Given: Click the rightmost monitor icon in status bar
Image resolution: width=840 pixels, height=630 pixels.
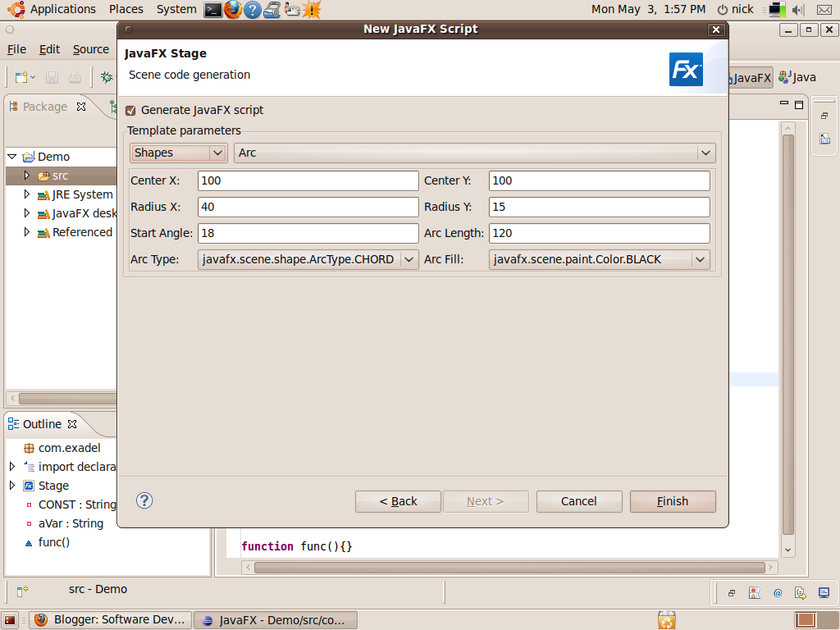Looking at the screenshot, I should pyautogui.click(x=824, y=592).
